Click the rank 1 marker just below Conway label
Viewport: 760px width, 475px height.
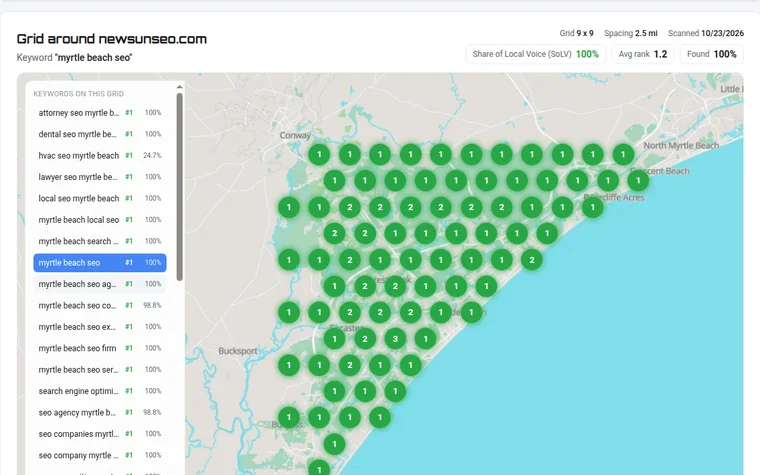click(x=319, y=155)
